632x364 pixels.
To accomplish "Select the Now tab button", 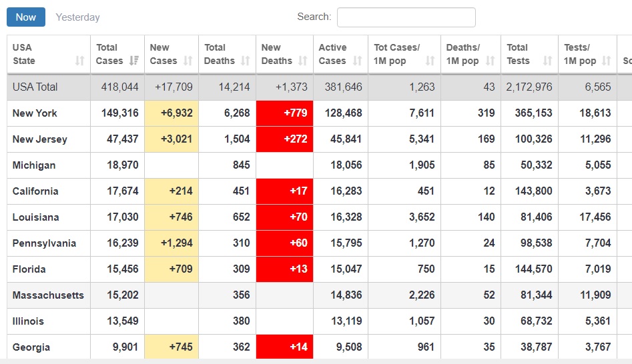I will tap(26, 17).
